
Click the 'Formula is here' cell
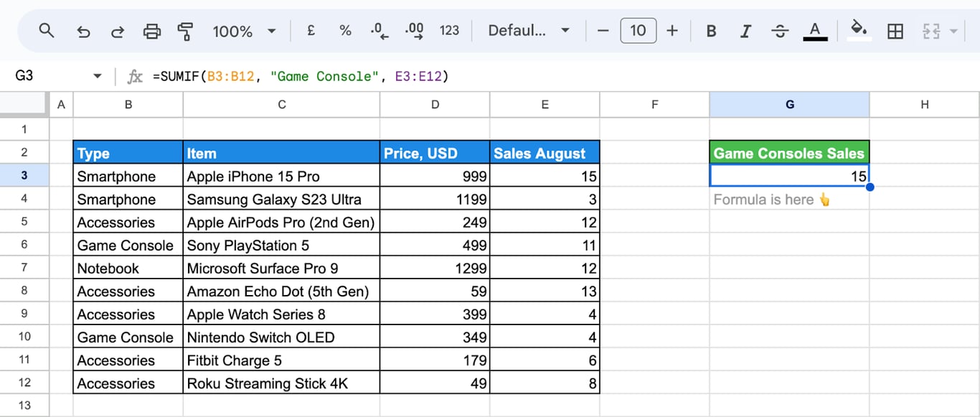790,200
